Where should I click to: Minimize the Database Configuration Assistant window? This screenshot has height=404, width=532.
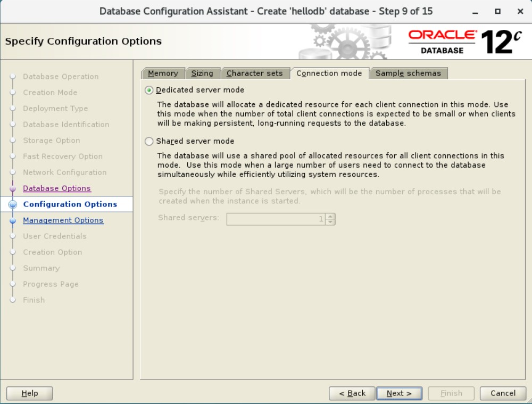point(475,12)
